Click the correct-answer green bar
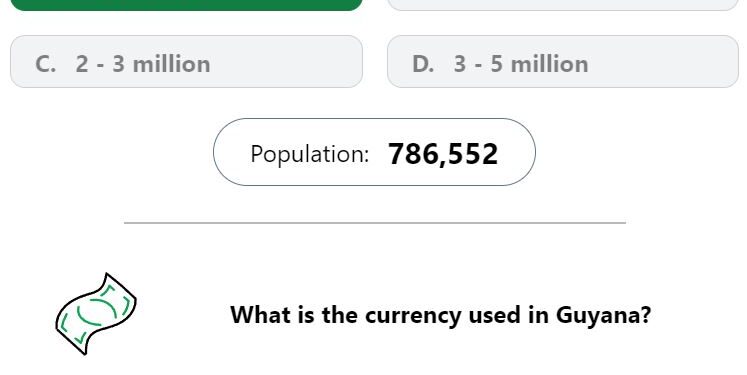 point(186,5)
